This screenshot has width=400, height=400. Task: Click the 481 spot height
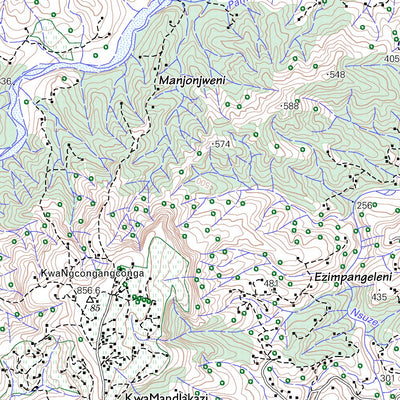pyautogui.click(x=271, y=284)
